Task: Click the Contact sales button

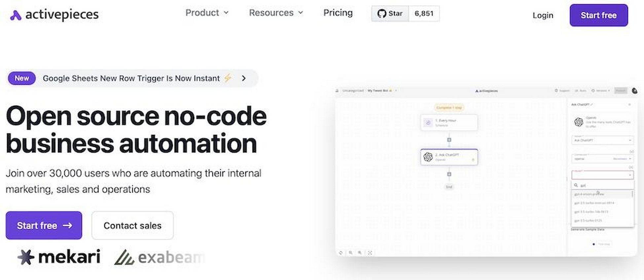Action: pyautogui.click(x=132, y=226)
